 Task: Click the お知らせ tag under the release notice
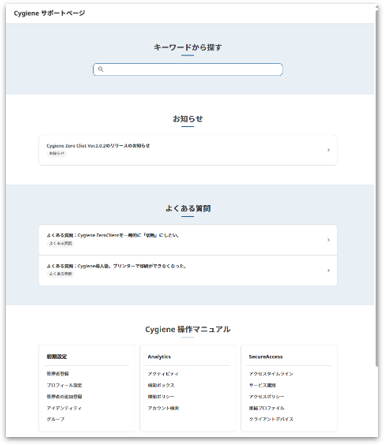57,153
